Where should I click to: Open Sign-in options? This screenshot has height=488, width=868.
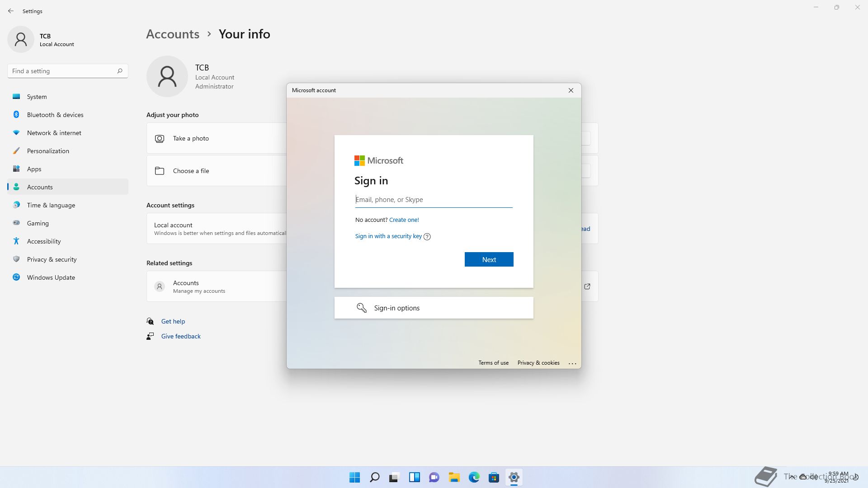point(434,308)
